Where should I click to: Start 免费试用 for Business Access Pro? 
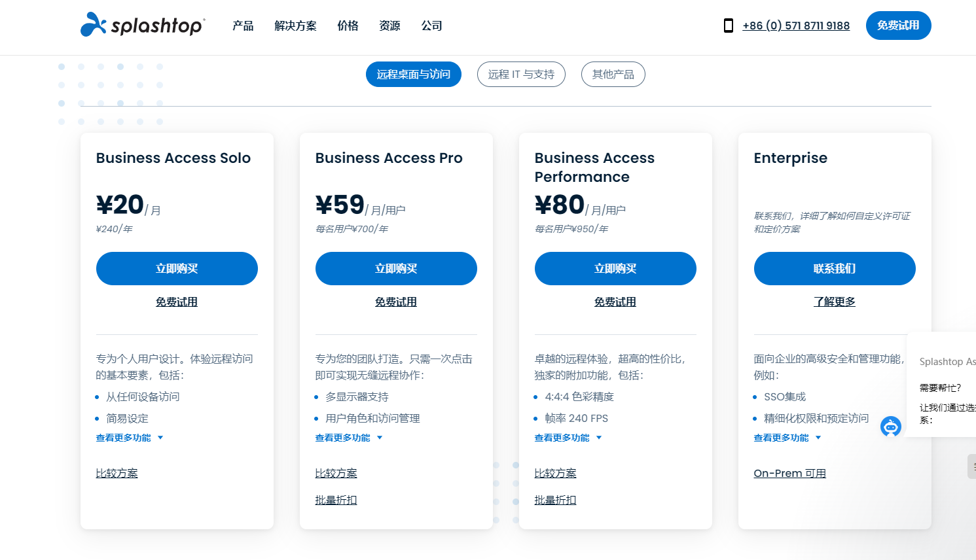click(x=396, y=302)
